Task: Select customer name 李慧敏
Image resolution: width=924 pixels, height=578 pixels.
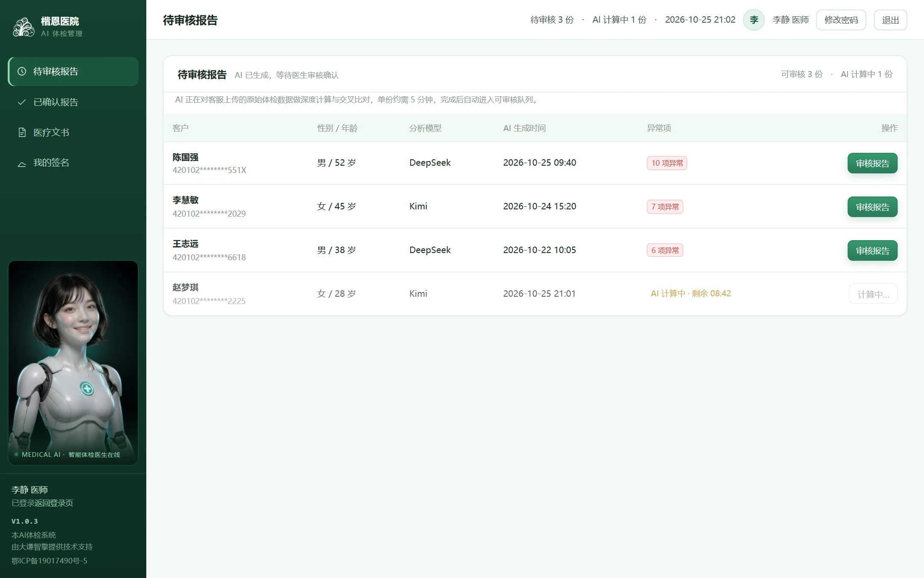Action: [x=185, y=200]
